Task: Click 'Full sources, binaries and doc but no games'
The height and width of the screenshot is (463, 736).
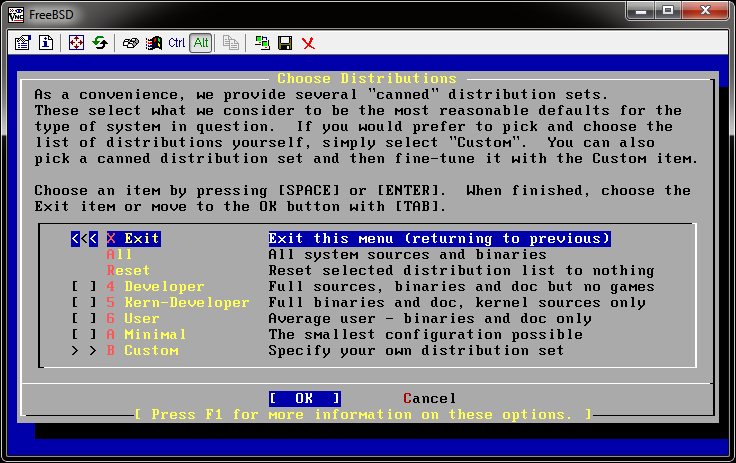Action: pyautogui.click(x=461, y=286)
